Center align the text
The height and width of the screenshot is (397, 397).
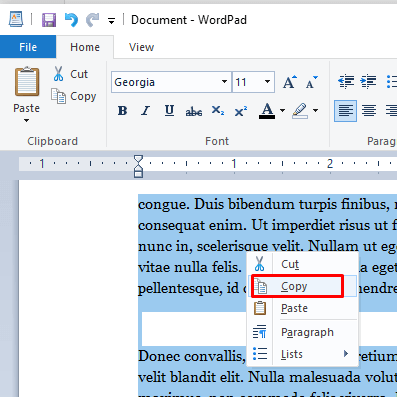(369, 111)
